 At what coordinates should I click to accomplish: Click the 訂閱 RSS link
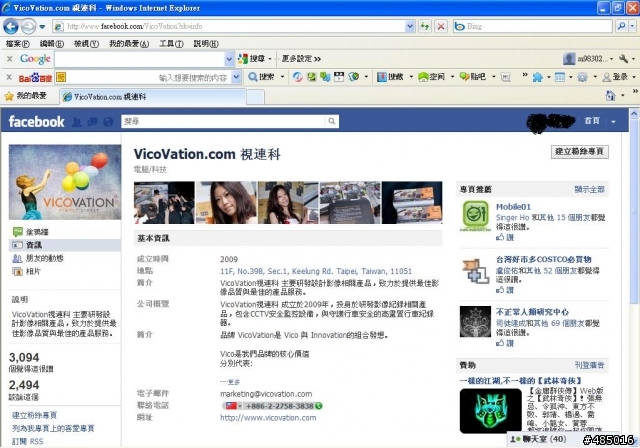[27, 441]
